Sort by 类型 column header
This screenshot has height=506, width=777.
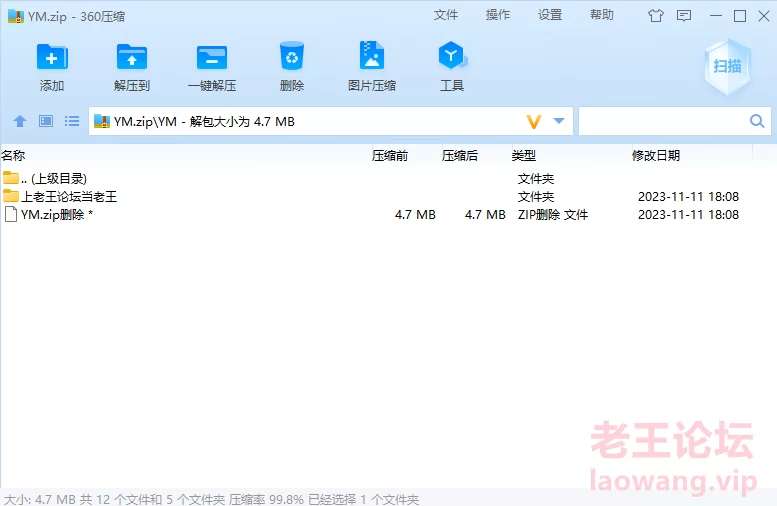click(524, 156)
